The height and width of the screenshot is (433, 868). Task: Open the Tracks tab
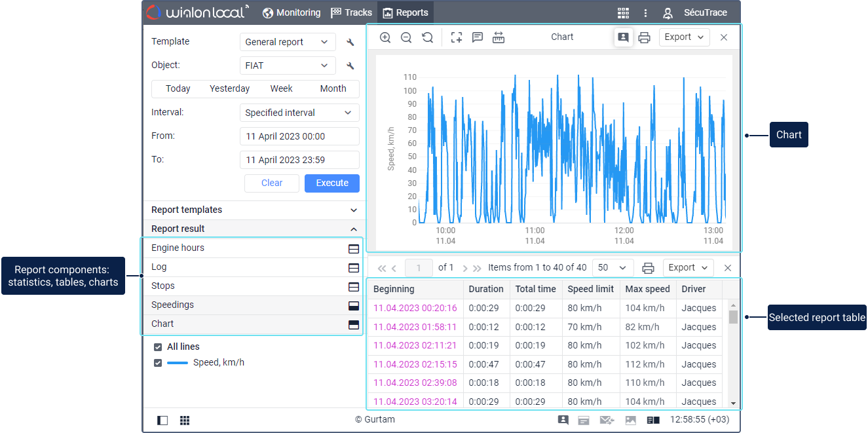352,13
